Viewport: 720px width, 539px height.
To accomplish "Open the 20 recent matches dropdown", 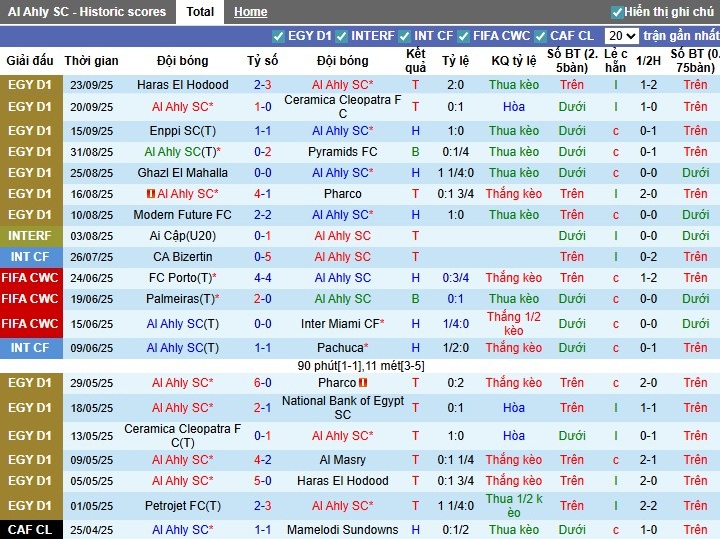I will [622, 36].
